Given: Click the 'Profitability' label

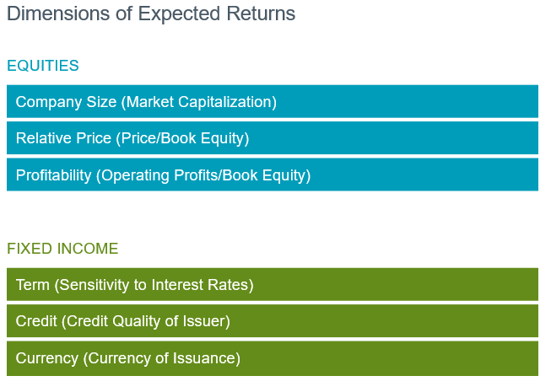Looking at the screenshot, I should [53, 175].
